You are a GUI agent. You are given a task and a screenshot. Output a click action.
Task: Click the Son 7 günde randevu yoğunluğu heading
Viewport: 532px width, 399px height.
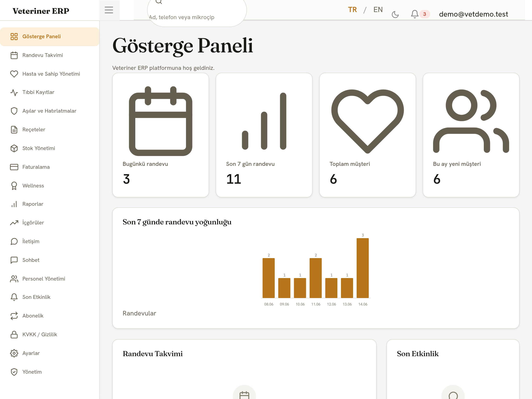(177, 222)
